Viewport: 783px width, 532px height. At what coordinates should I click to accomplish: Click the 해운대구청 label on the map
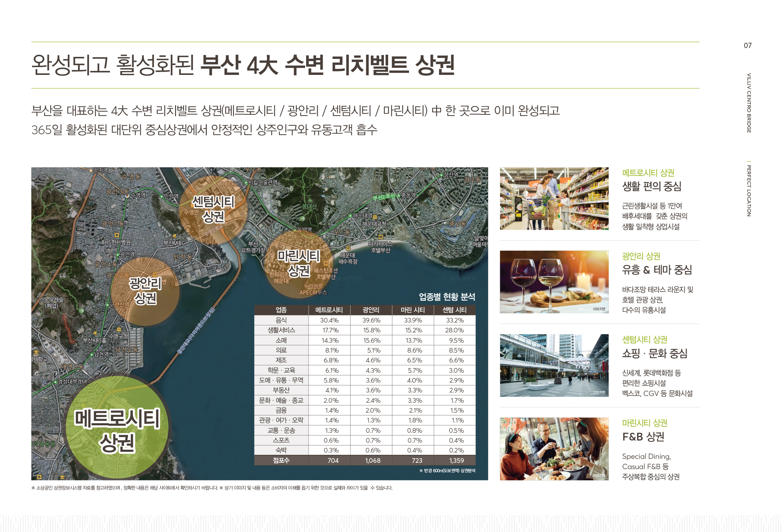[374, 224]
